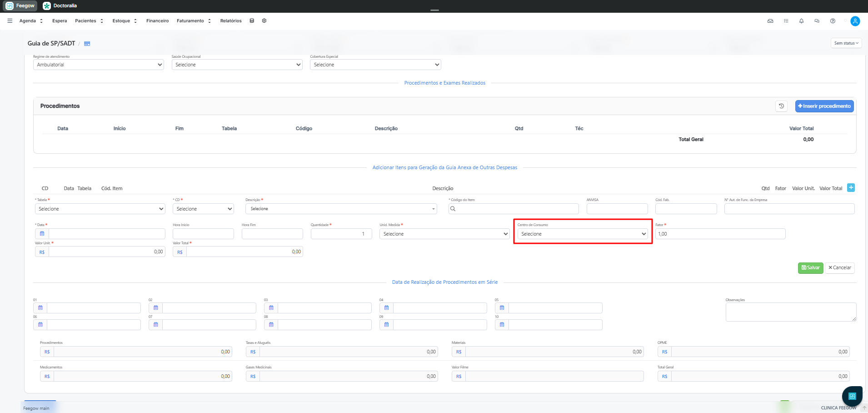Click the Doctoralia logo icon

47,6
